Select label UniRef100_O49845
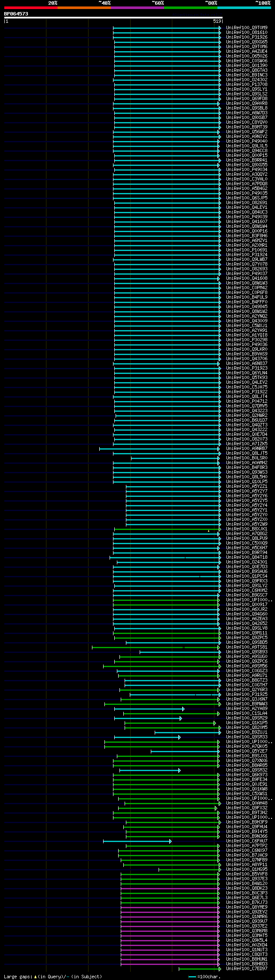The height and width of the screenshot is (980, 275). [x=247, y=306]
